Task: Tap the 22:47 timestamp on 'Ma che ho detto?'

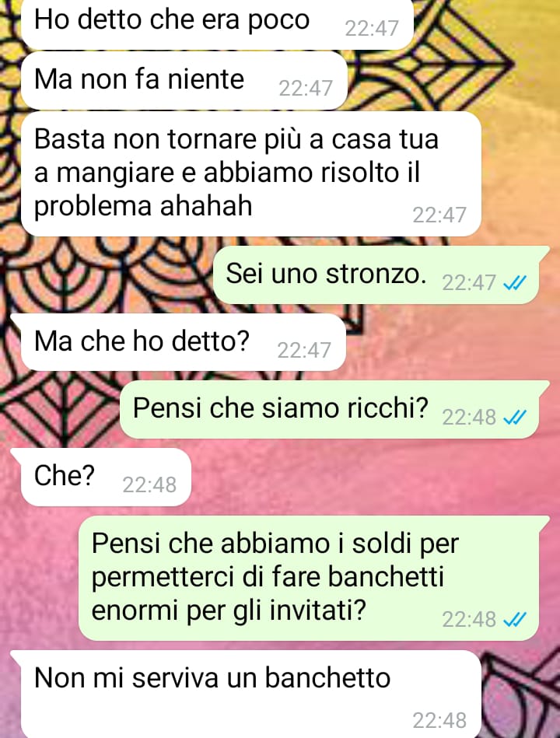Action: point(304,350)
